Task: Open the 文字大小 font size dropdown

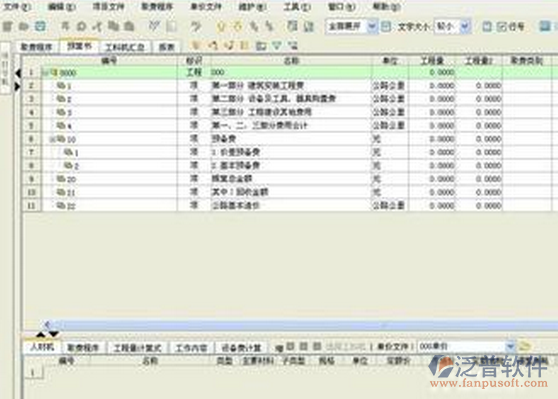Action: (x=464, y=26)
